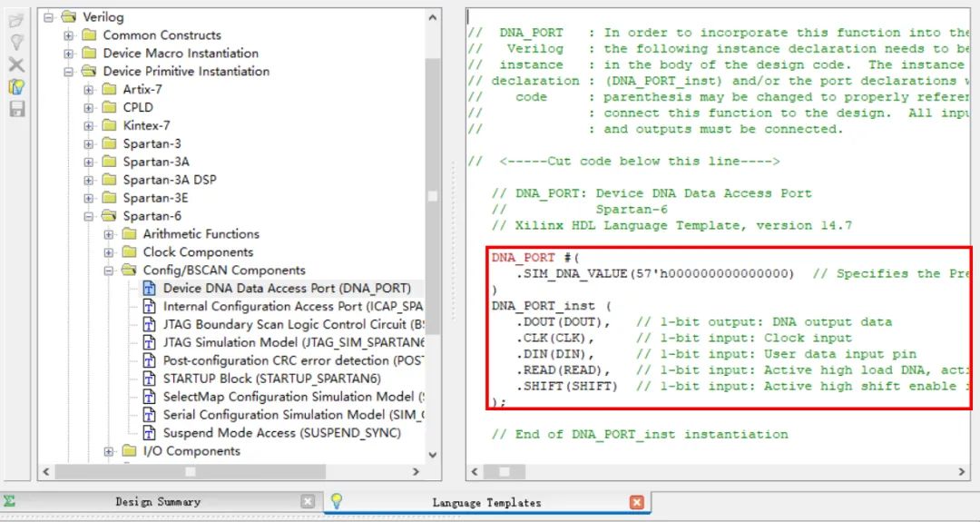Select the Device Macro Instantiation label
The width and height of the screenshot is (980, 522).
[181, 54]
